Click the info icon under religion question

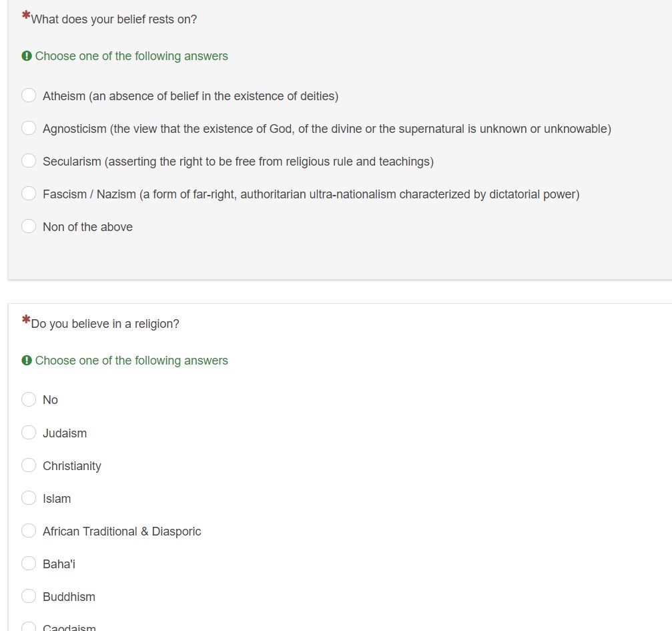tap(27, 361)
